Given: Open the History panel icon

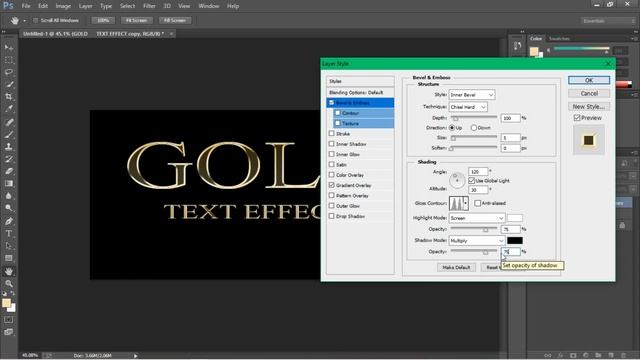Looking at the screenshot, I should (x=518, y=46).
